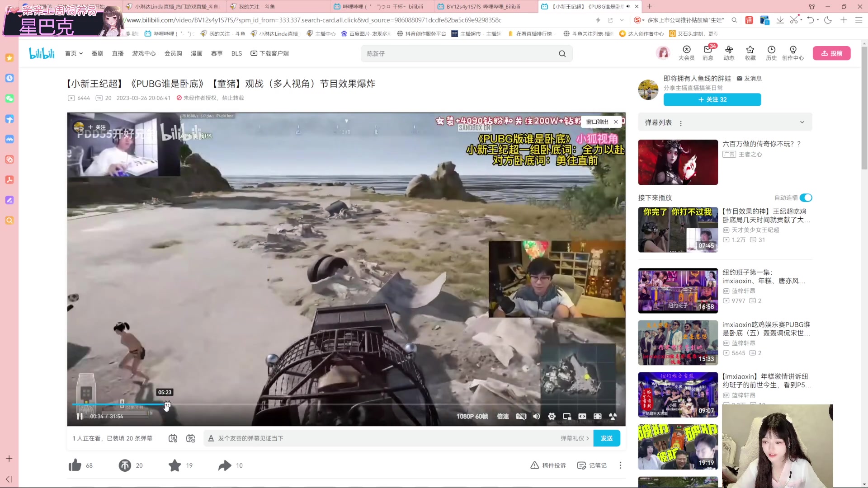Viewport: 868px width, 488px height.
Task: Enter fullscreen mode in video player
Action: tap(598, 416)
